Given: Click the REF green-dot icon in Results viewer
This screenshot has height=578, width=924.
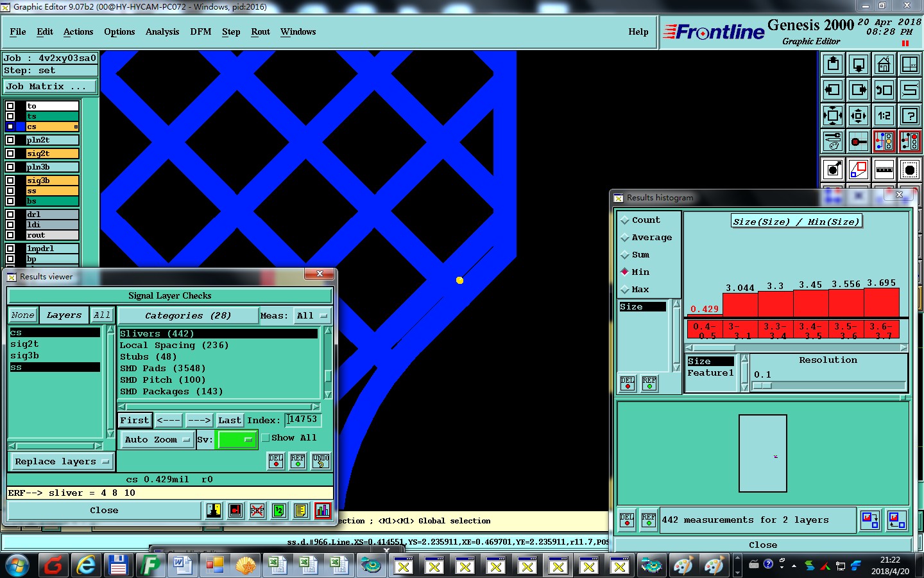Looking at the screenshot, I should click(x=298, y=461).
